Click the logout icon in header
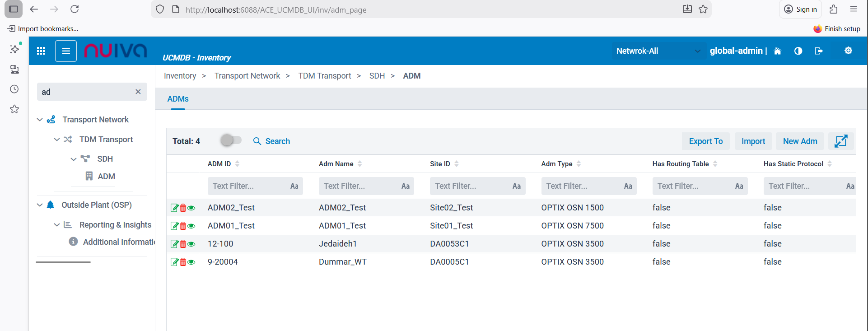This screenshot has height=331, width=868. [819, 51]
